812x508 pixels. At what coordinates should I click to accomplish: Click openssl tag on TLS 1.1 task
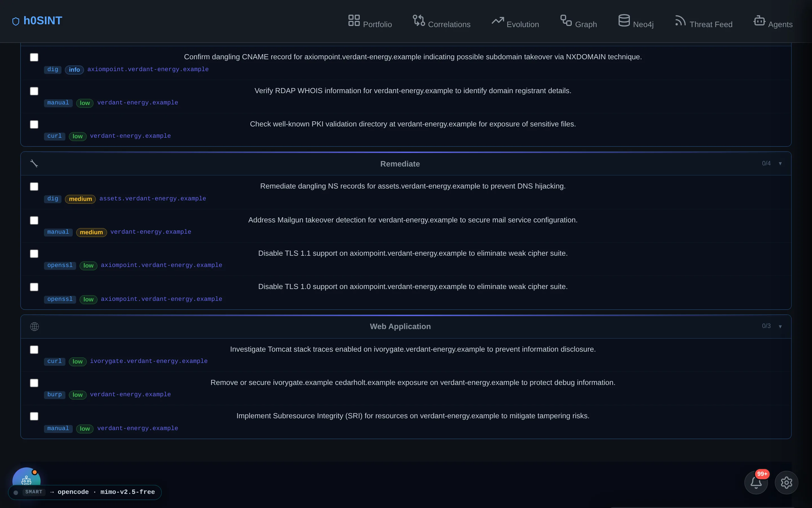[60, 265]
